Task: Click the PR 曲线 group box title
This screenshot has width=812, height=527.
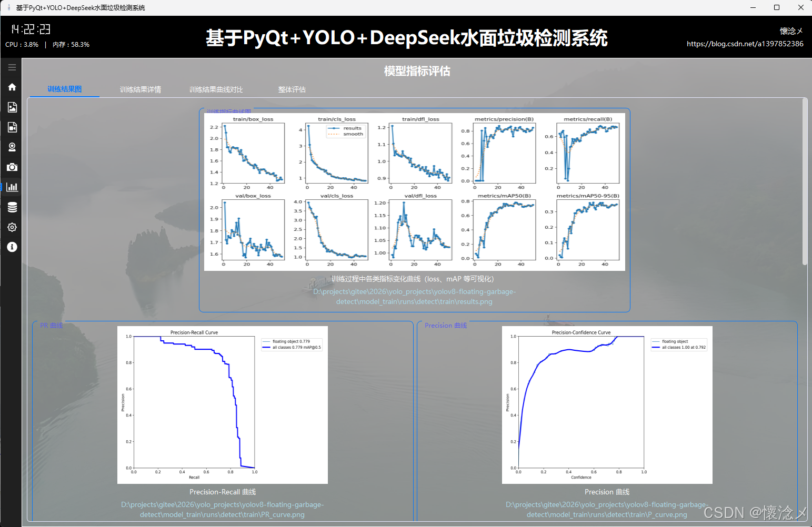Action: [x=52, y=326]
